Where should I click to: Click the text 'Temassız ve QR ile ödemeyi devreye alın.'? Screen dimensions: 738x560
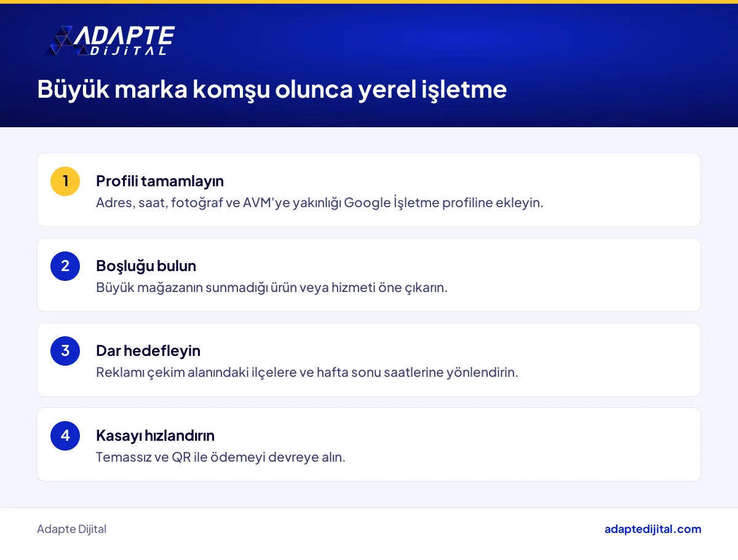[221, 457]
